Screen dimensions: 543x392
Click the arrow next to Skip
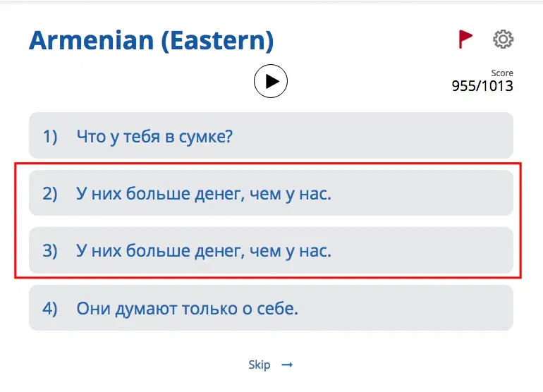287,365
